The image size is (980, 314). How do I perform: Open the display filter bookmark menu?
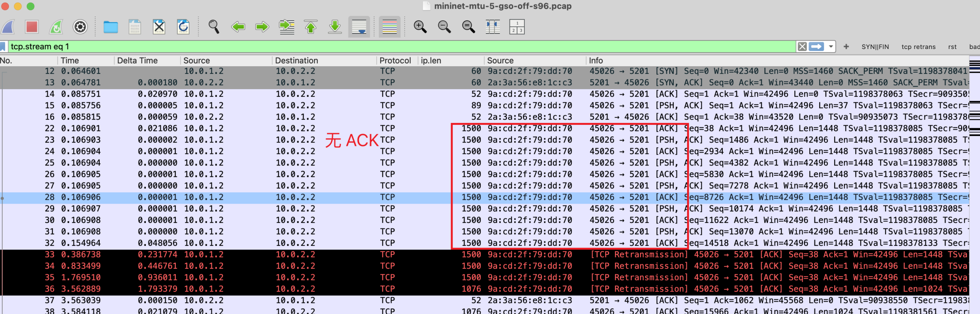point(3,47)
